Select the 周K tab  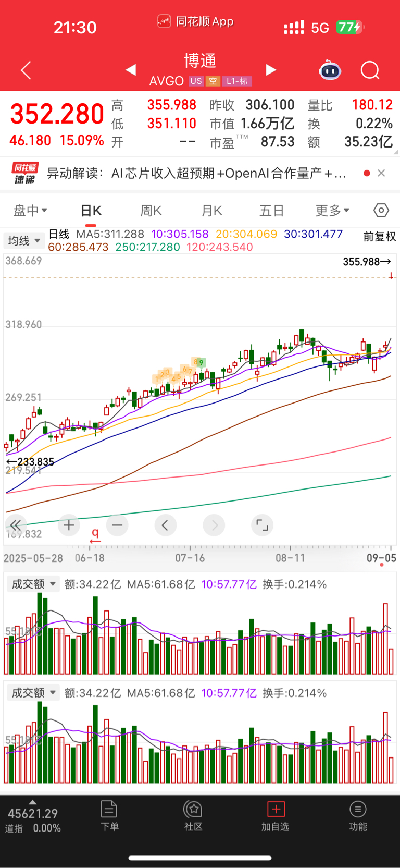tap(151, 211)
